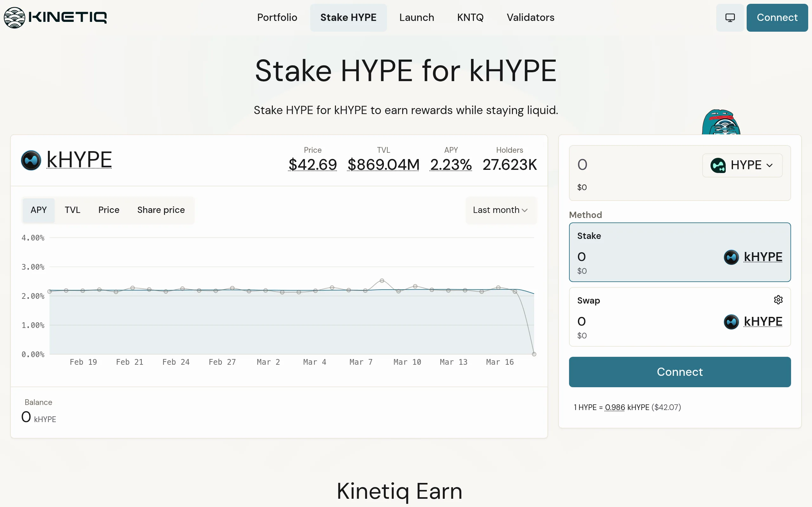Open the Last month time range dropdown
The image size is (812, 507).
(500, 210)
